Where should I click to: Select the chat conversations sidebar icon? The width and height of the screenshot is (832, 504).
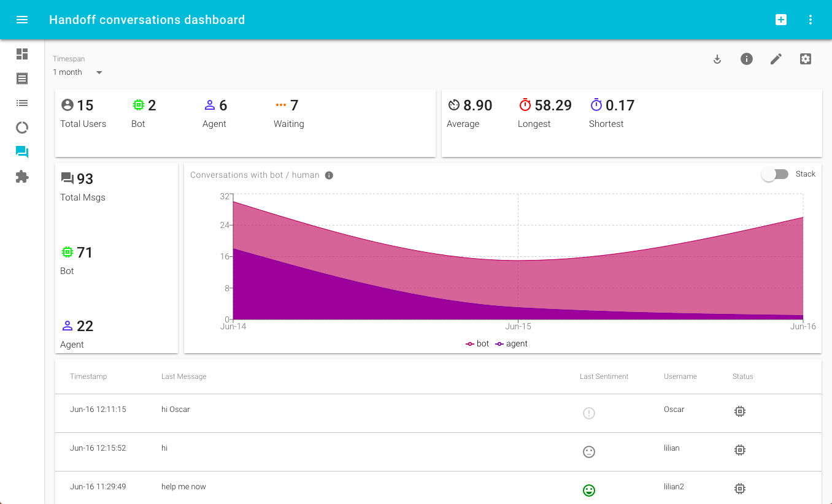click(22, 151)
